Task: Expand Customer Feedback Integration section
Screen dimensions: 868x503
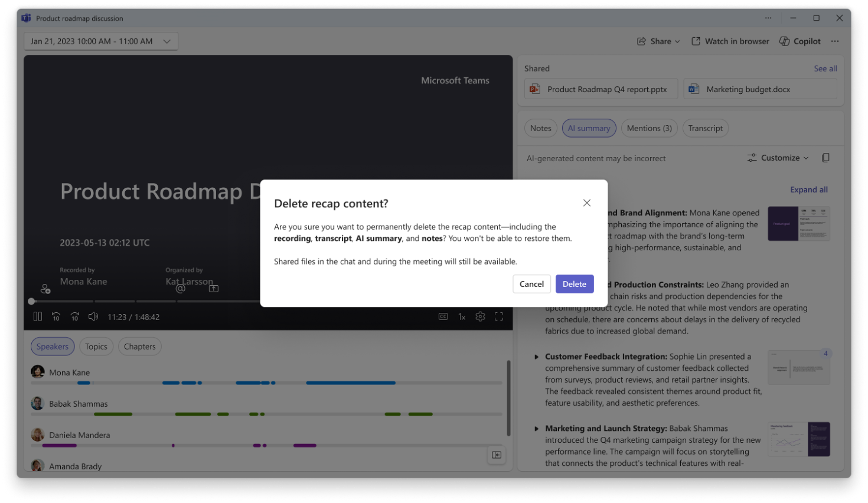Action: click(x=536, y=357)
